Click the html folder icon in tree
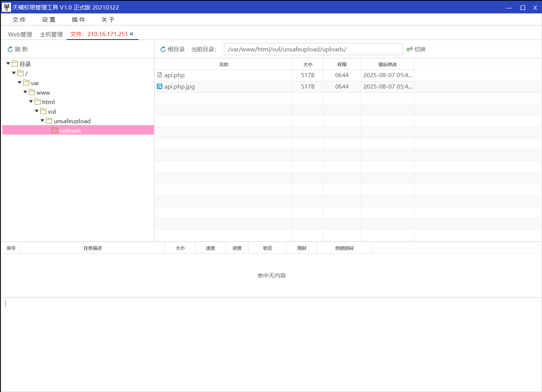The width and height of the screenshot is (542, 392). [x=37, y=102]
